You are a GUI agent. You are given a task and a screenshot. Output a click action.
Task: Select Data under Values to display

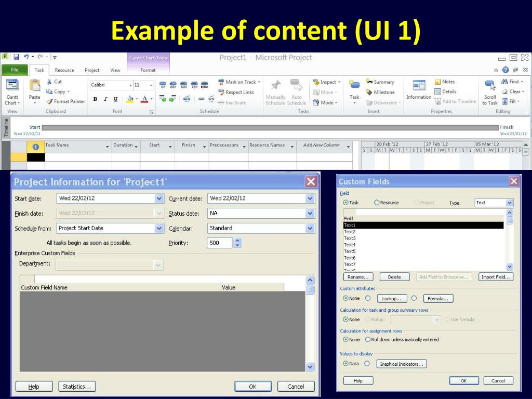click(345, 363)
